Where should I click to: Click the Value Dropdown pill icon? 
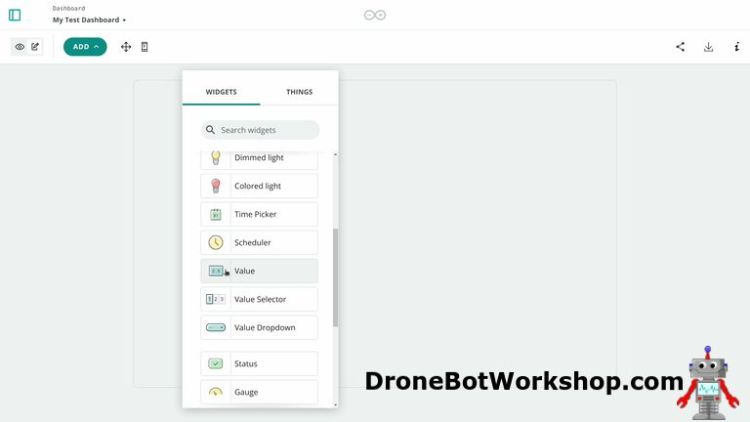tap(216, 327)
